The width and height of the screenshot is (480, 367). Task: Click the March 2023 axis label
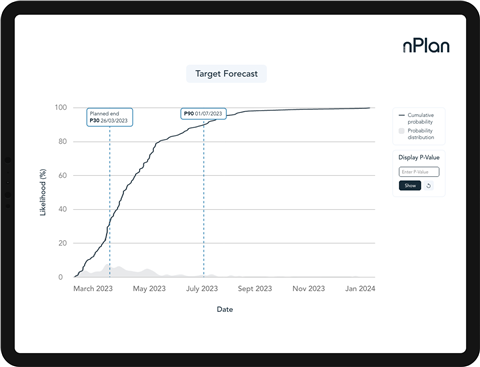(x=93, y=289)
